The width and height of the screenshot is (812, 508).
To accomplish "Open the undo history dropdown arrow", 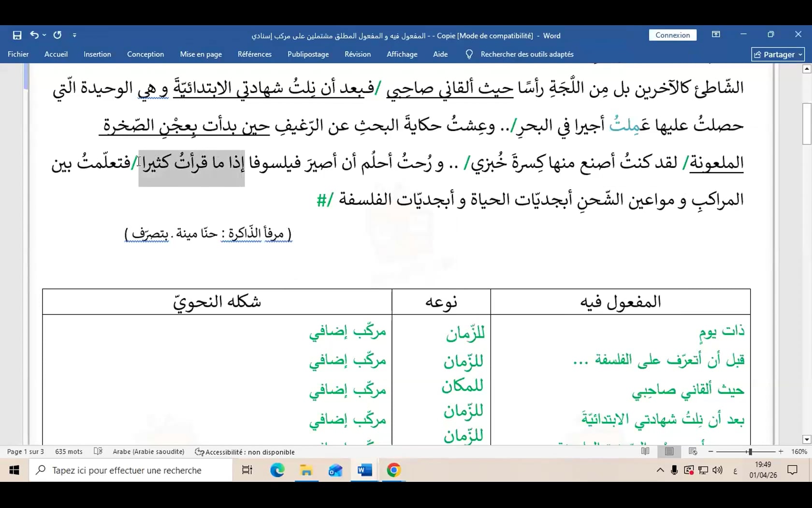I will click(44, 35).
